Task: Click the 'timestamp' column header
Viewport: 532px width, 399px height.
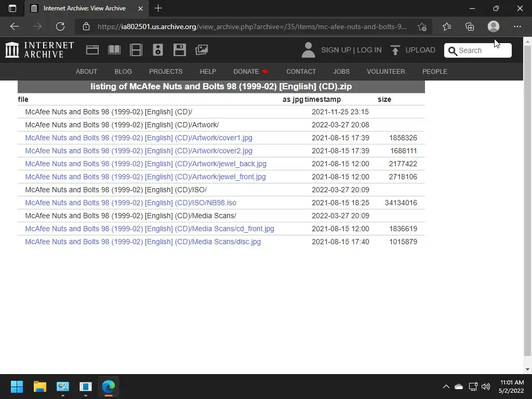Action: 323,99
